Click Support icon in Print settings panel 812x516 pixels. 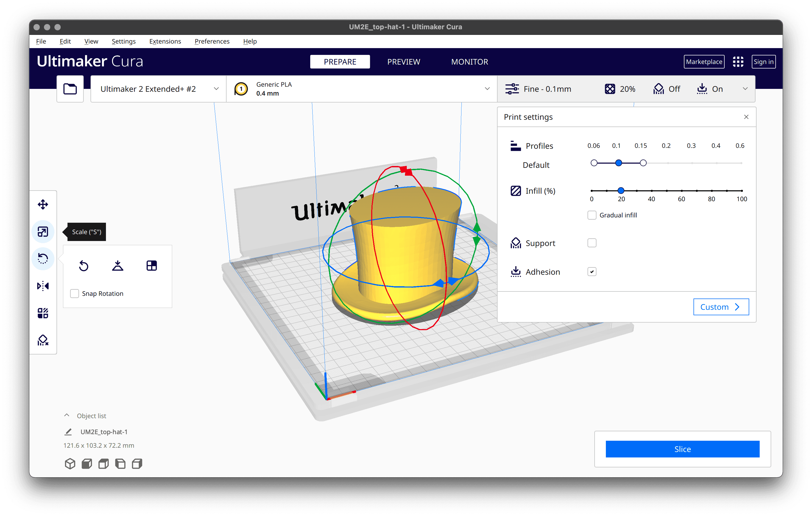click(516, 243)
